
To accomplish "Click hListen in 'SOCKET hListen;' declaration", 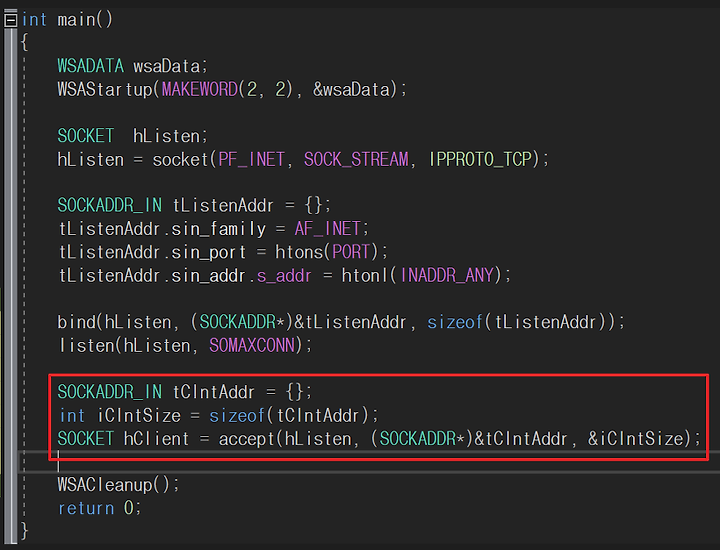I will 166,136.
